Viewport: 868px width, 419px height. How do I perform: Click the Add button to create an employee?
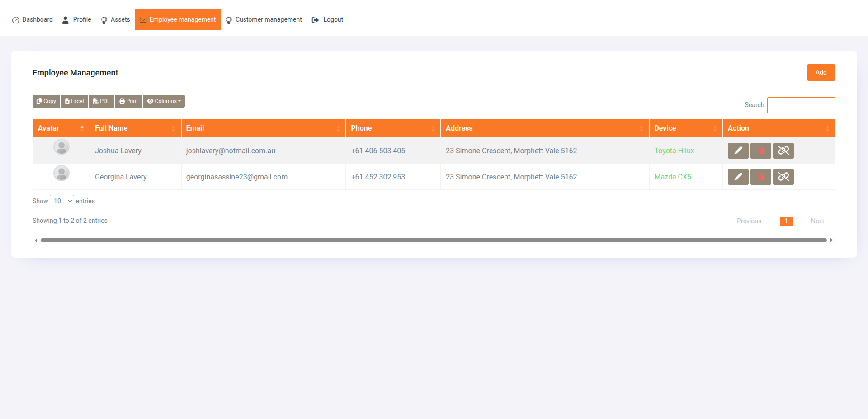[821, 72]
